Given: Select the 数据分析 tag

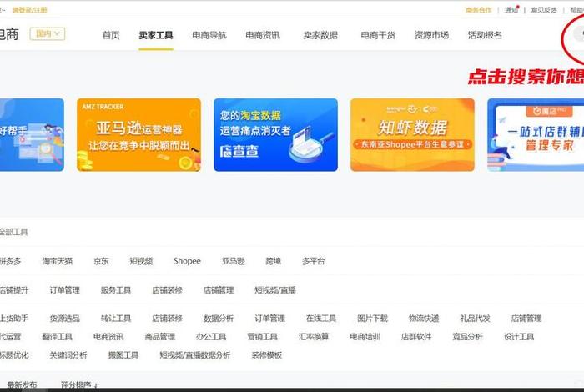Looking at the screenshot, I should (219, 319).
